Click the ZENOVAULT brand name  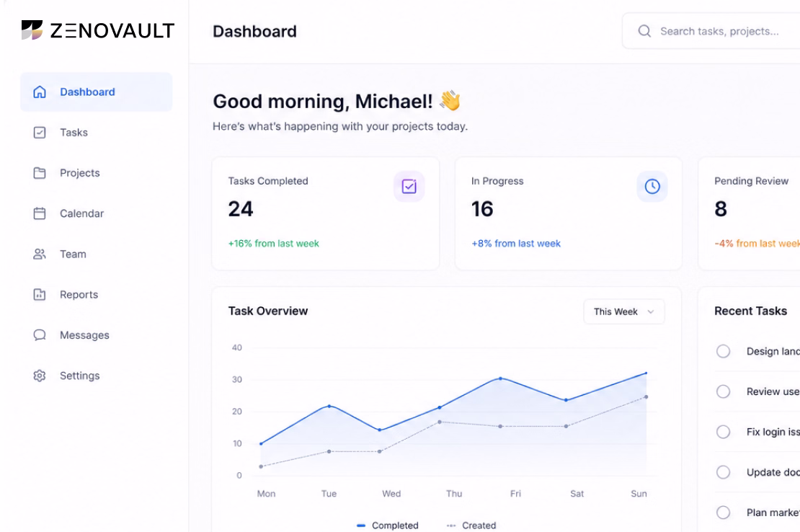click(112, 30)
